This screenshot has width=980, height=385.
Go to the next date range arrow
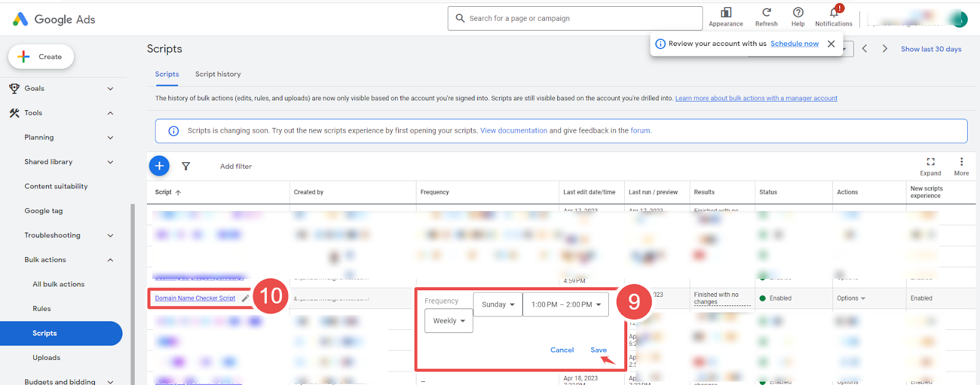point(884,48)
